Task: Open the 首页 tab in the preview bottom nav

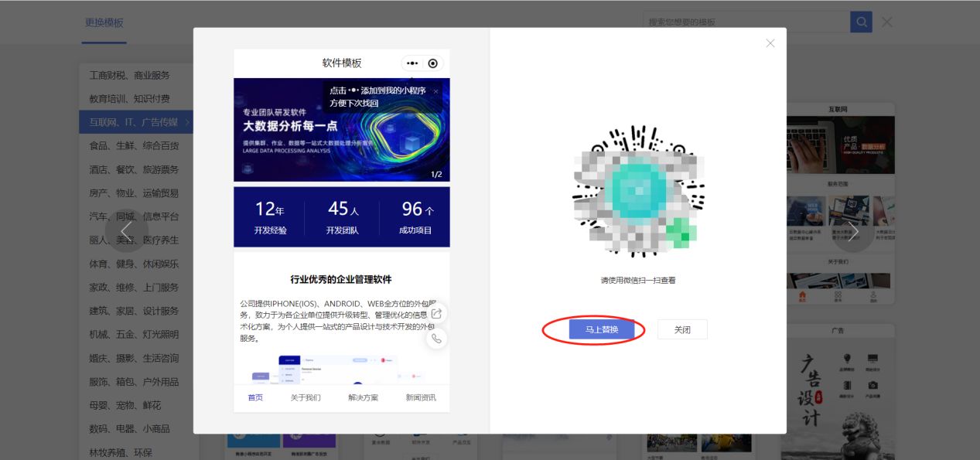Action: click(256, 396)
